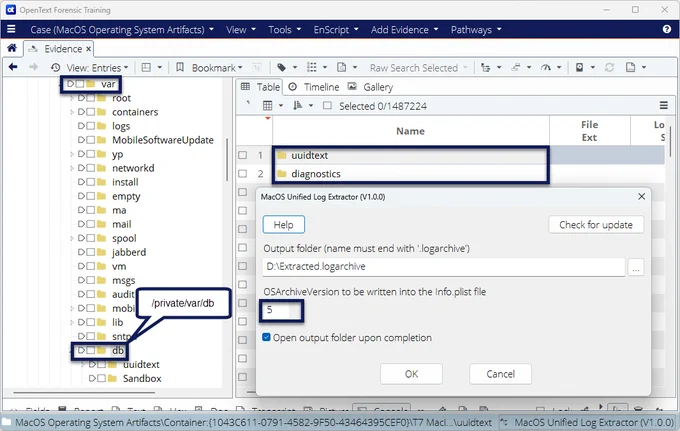Click the split pane layout icon
680x431 pixels.
(147, 67)
